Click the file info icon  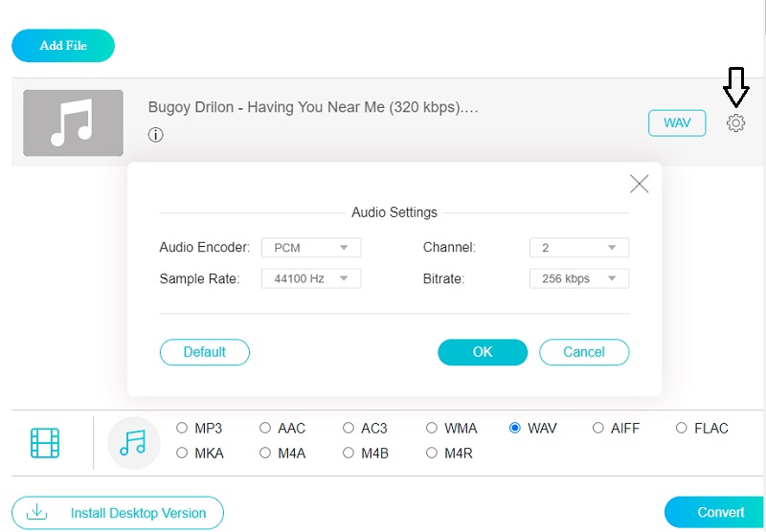pyautogui.click(x=156, y=135)
